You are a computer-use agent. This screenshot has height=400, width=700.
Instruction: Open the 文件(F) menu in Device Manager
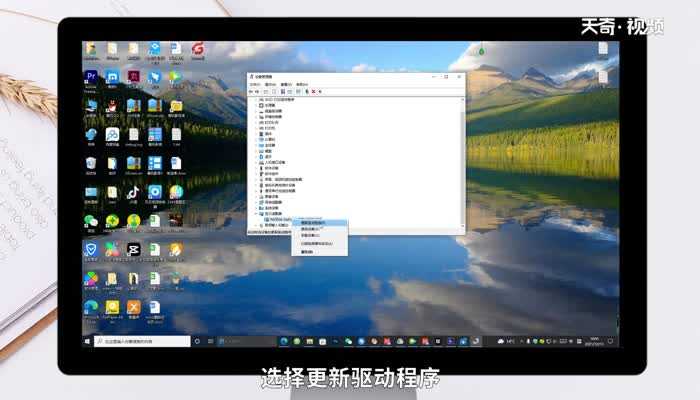tap(255, 84)
